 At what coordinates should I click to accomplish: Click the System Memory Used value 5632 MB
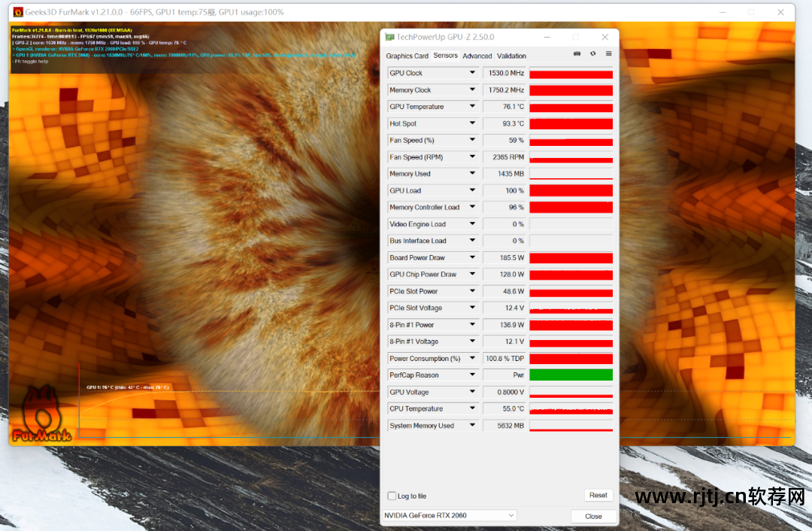[511, 425]
